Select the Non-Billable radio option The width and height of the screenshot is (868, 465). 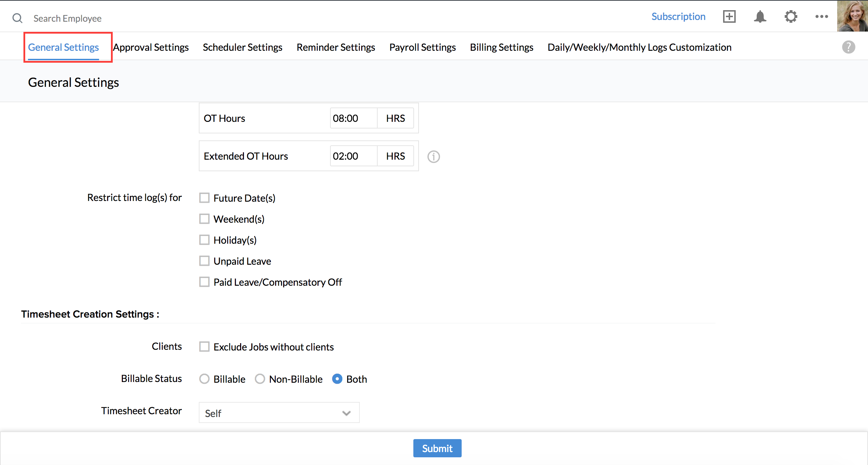pyautogui.click(x=260, y=379)
